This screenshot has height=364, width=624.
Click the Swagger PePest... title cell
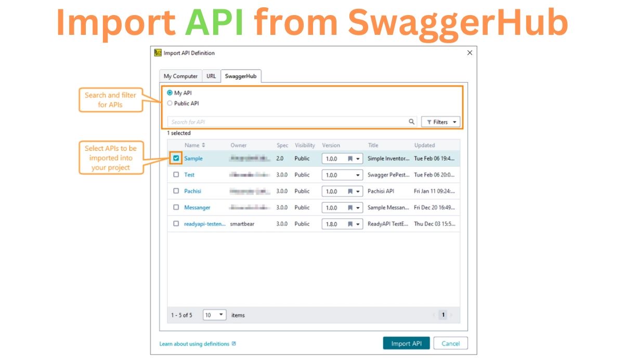[x=389, y=175]
